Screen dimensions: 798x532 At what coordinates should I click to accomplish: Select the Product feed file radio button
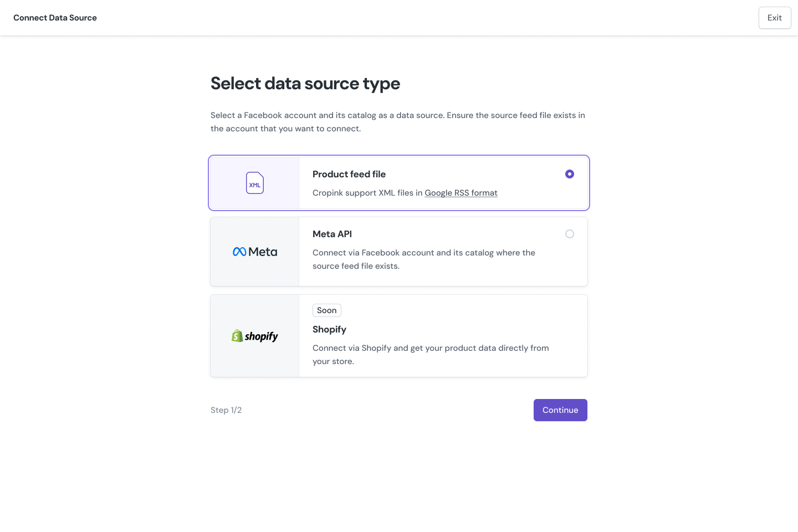click(x=570, y=174)
